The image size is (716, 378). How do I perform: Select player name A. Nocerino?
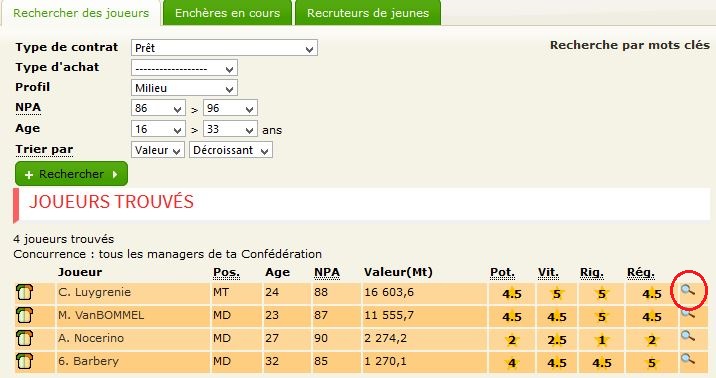coord(91,338)
